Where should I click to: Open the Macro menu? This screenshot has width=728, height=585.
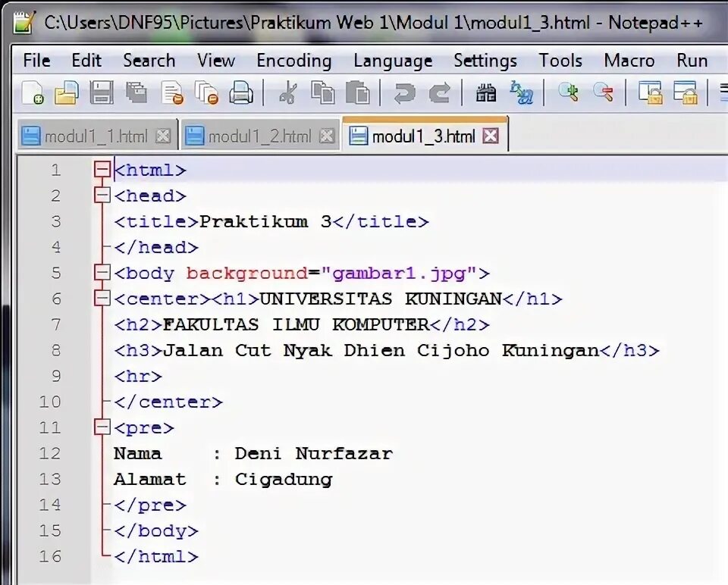point(629,61)
